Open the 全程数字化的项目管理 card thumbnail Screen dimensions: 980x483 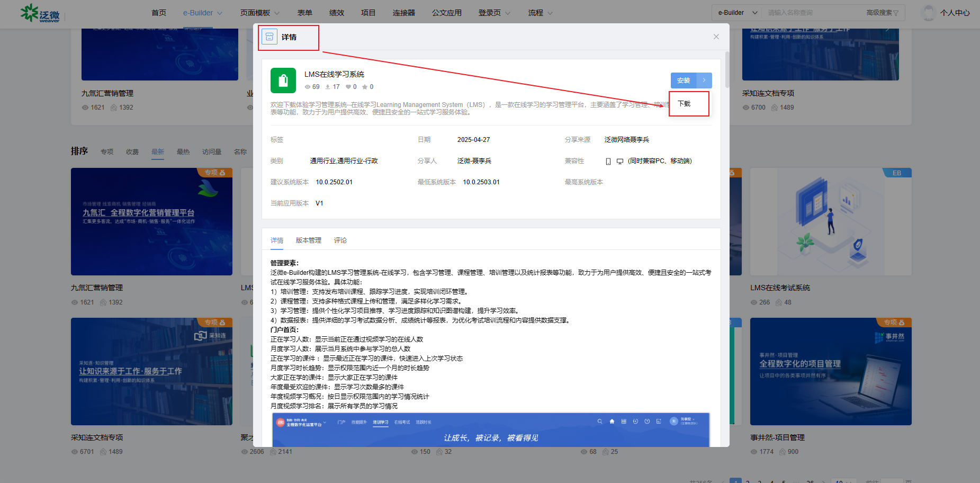(831, 371)
